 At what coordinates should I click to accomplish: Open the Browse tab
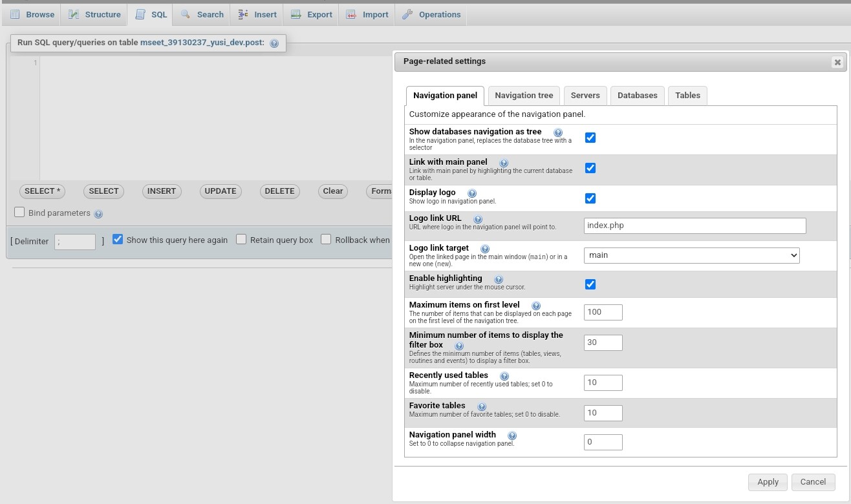tap(32, 14)
